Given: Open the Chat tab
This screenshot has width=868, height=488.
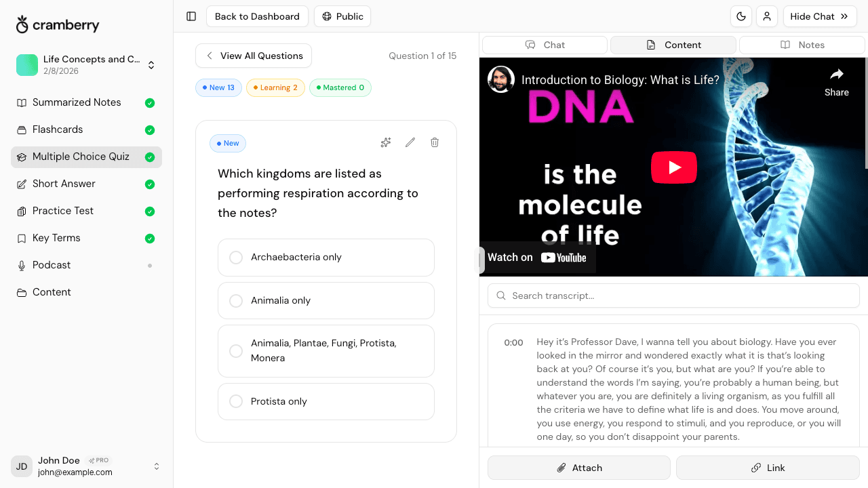Looking at the screenshot, I should [545, 45].
